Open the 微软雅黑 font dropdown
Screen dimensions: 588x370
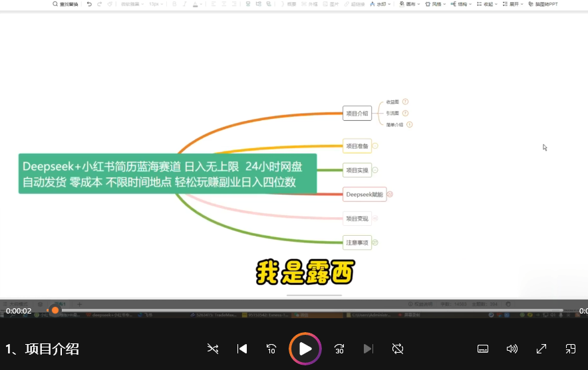tap(132, 4)
